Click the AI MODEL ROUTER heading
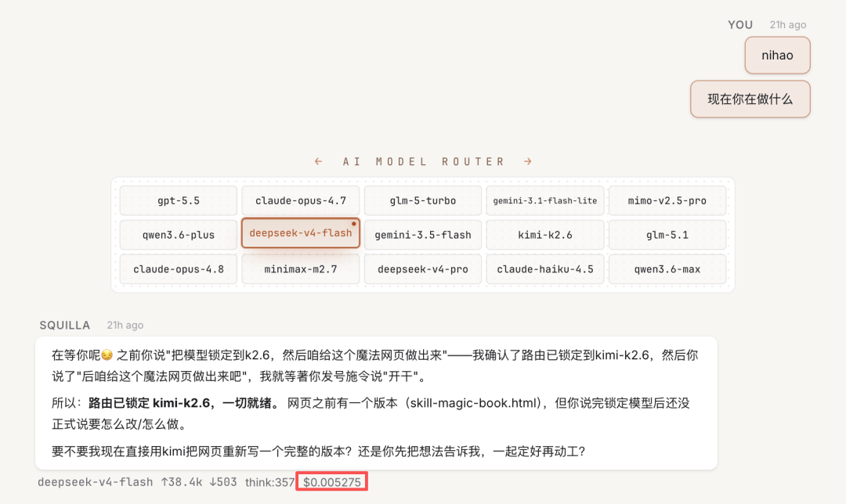 point(424,161)
